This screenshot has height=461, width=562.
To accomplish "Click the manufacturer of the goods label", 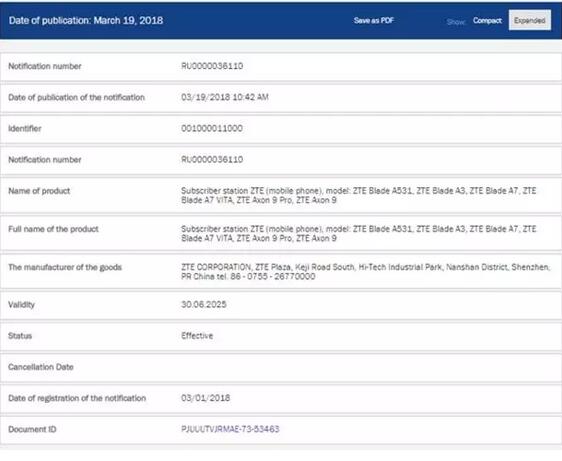I will 65,267.
